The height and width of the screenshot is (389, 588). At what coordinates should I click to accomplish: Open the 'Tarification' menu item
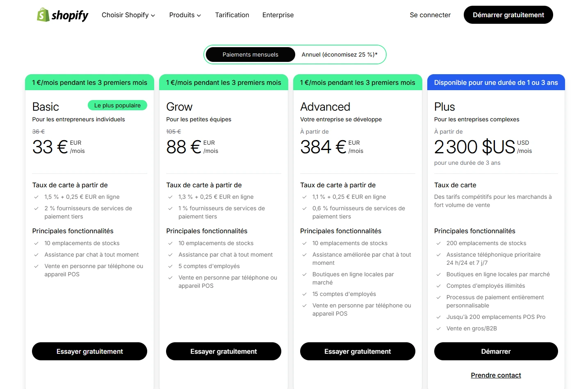point(232,15)
